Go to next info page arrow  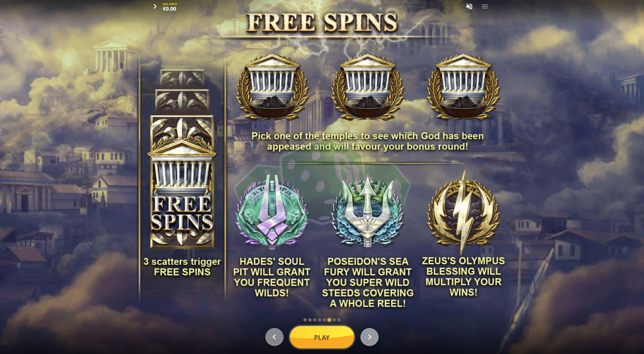tap(370, 337)
